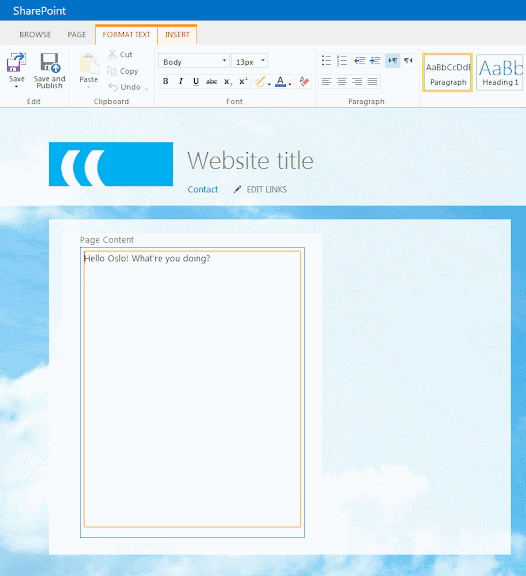Viewport: 526px width, 576px height.
Task: Apply the Paragraph style
Action: tap(447, 72)
